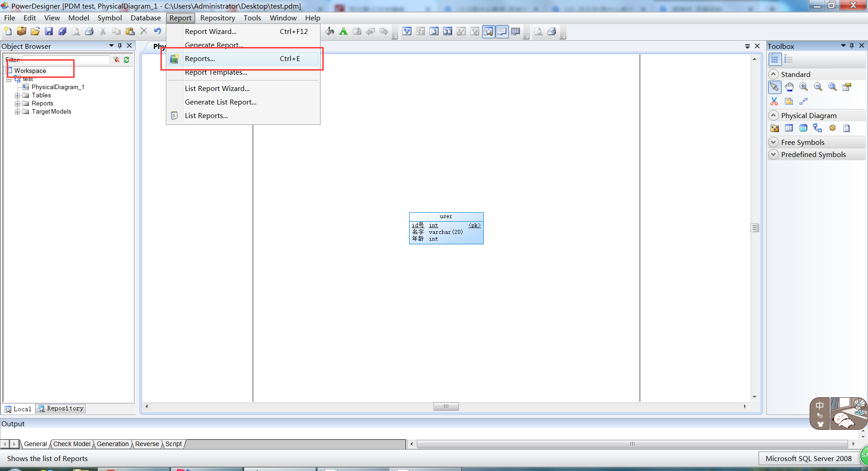Select the Open Diagram magnifier tool in Toolbox
Screen dimensions: 868x471
[832, 87]
